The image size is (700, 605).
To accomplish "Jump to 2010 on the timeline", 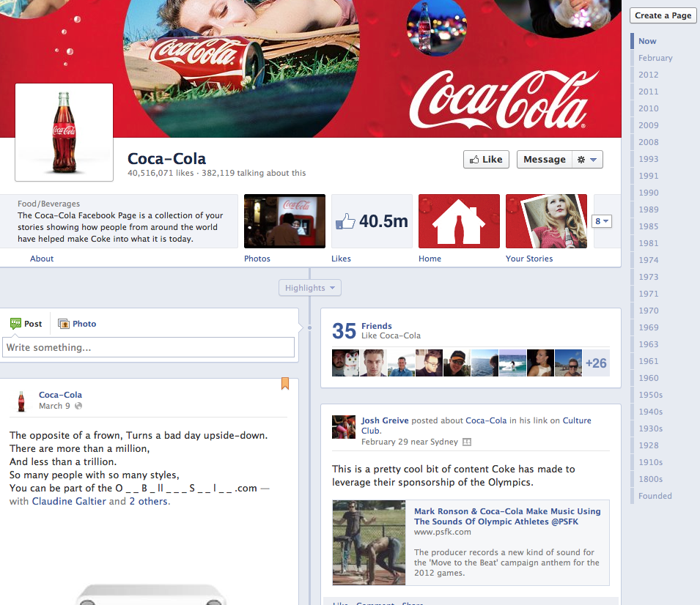I will coord(648,108).
